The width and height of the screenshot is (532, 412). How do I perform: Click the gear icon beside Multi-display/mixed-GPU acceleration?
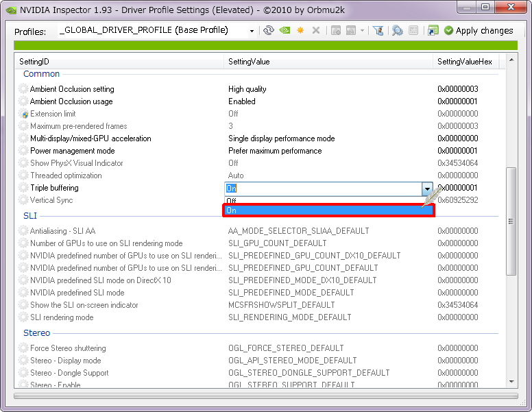pos(23,138)
